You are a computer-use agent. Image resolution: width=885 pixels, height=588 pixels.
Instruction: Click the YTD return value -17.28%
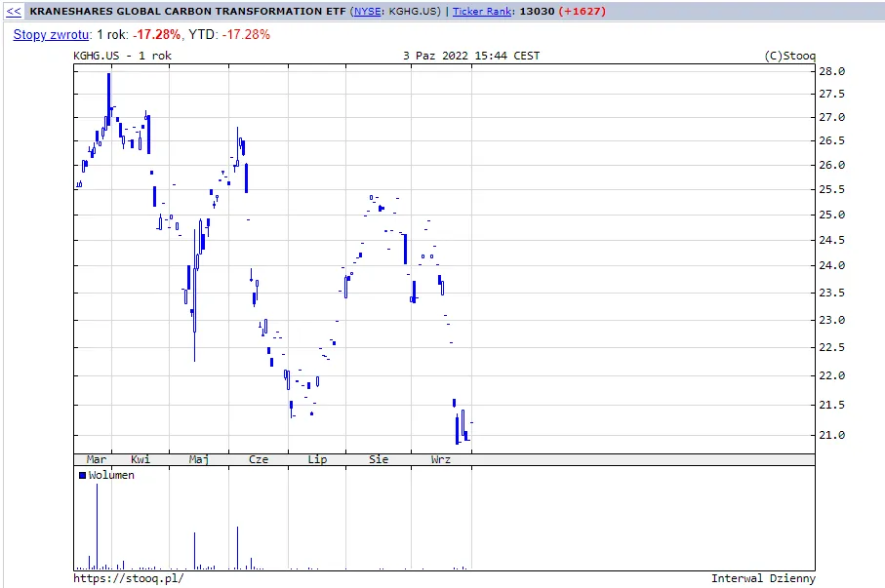[x=246, y=34]
